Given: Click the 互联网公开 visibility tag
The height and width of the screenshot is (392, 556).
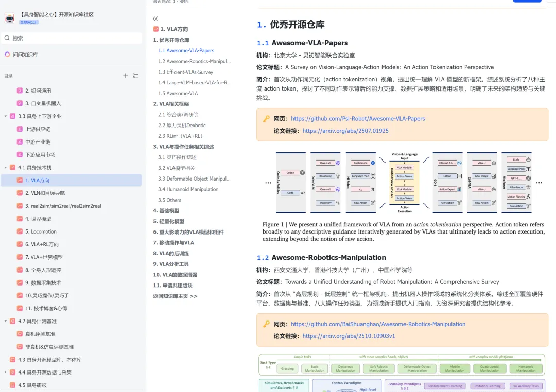Looking at the screenshot, I should pyautogui.click(x=29, y=22).
